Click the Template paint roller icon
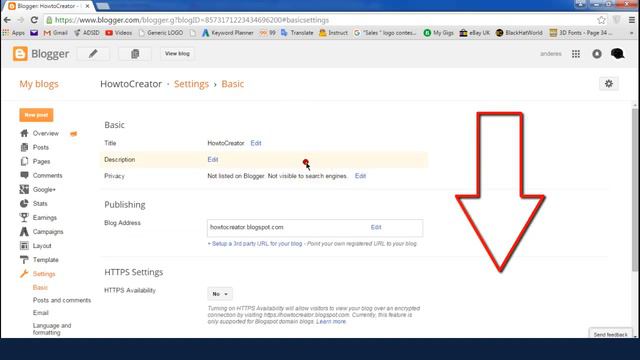This screenshot has width=640, height=360. (x=24, y=260)
